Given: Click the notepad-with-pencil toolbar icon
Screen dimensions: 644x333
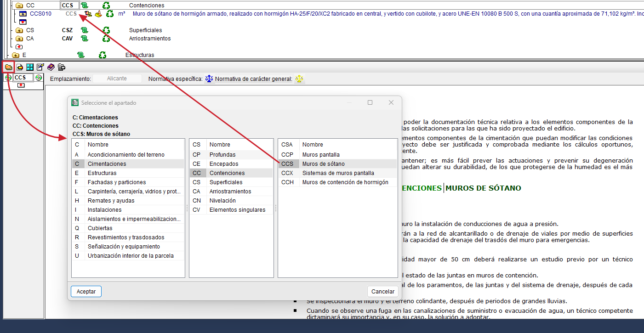Looking at the screenshot, I should (40, 67).
